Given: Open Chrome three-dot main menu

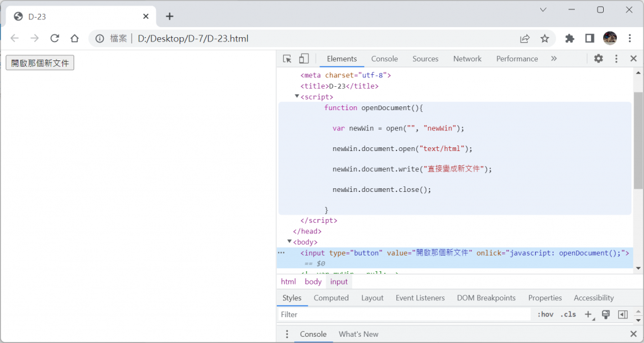Looking at the screenshot, I should click(630, 38).
